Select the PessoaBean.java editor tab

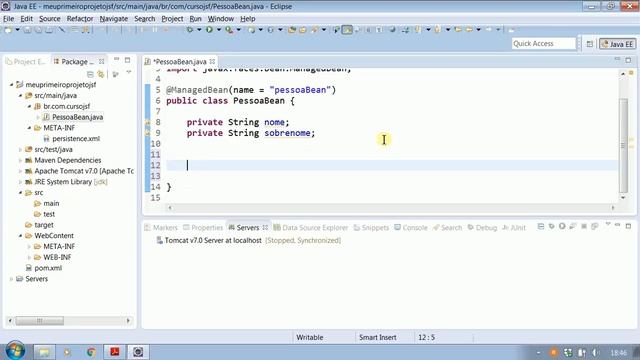pos(180,62)
